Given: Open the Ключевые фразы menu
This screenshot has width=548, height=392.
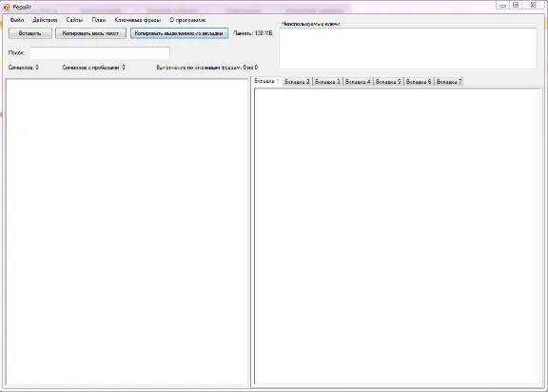Looking at the screenshot, I should point(138,20).
